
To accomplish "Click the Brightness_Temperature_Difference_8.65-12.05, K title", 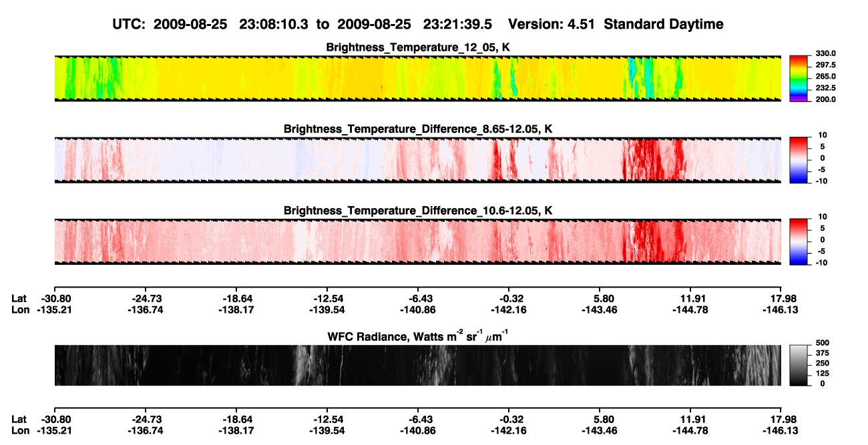I will tap(418, 129).
